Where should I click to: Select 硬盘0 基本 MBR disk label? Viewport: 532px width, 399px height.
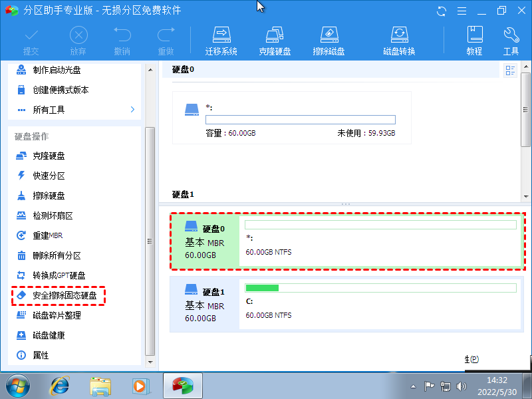click(205, 241)
